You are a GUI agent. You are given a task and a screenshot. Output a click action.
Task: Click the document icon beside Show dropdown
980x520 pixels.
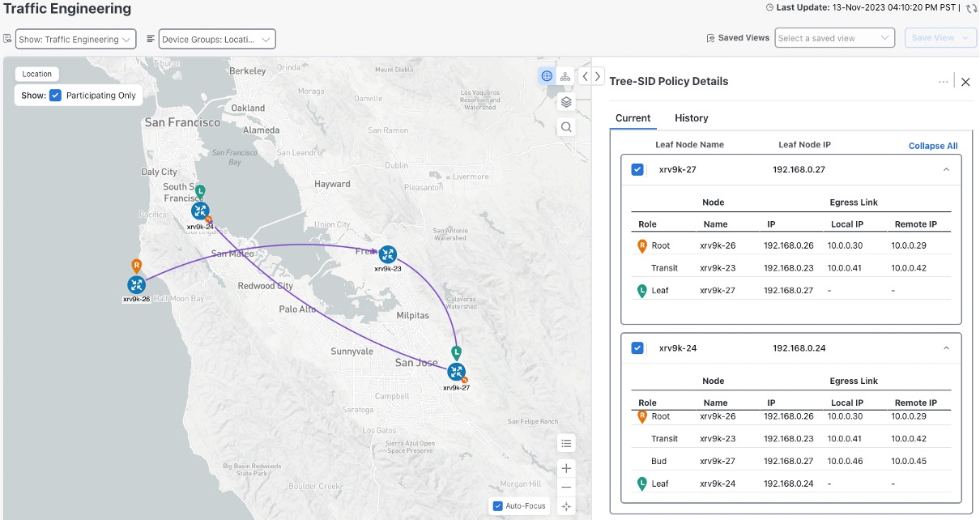click(7, 38)
